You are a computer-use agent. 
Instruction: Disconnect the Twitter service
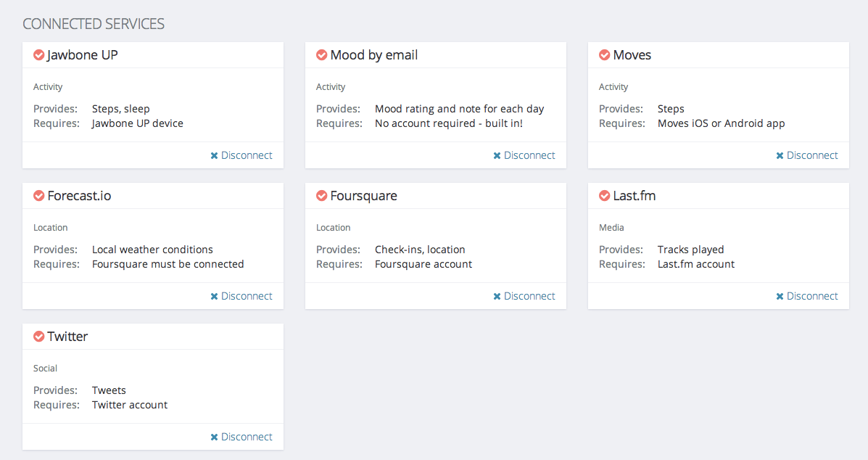[241, 437]
